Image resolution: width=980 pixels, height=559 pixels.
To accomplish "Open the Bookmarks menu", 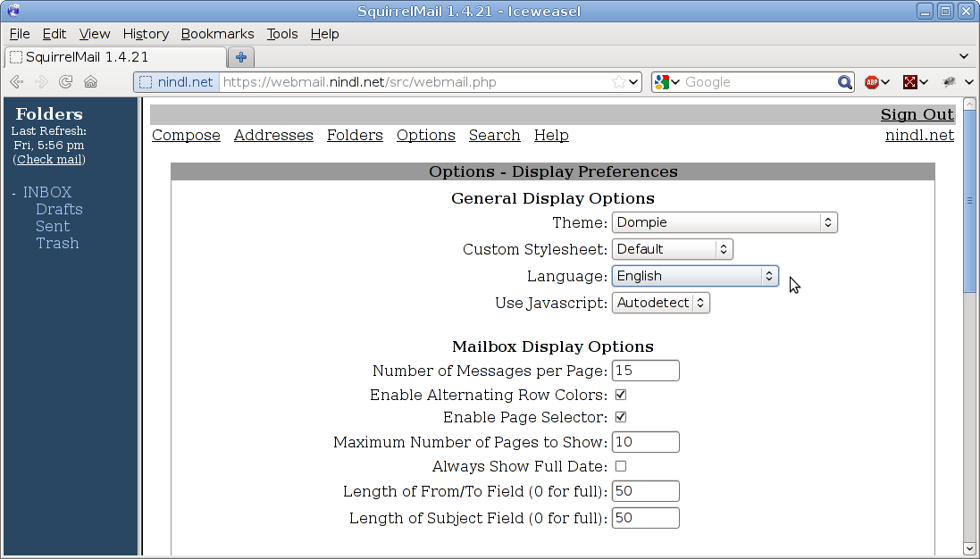I will click(217, 34).
